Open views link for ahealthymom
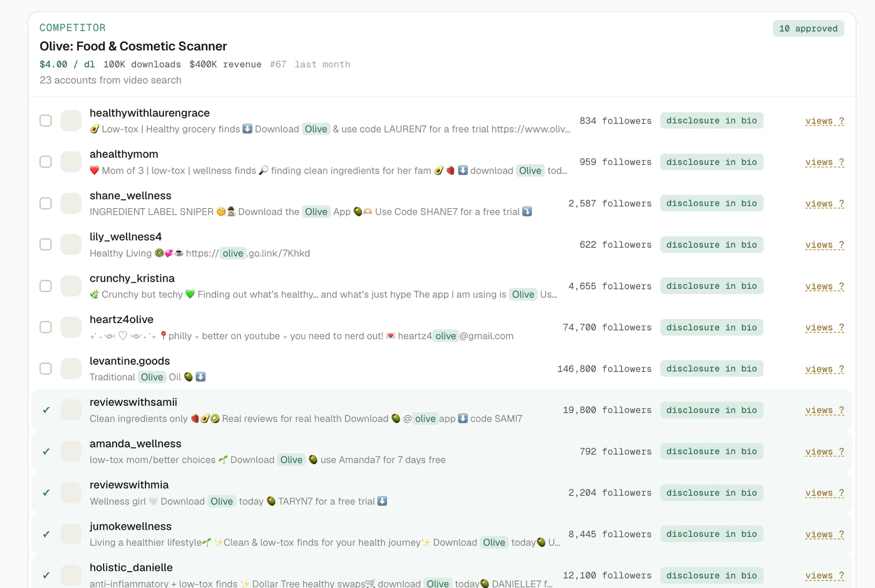 point(825,162)
